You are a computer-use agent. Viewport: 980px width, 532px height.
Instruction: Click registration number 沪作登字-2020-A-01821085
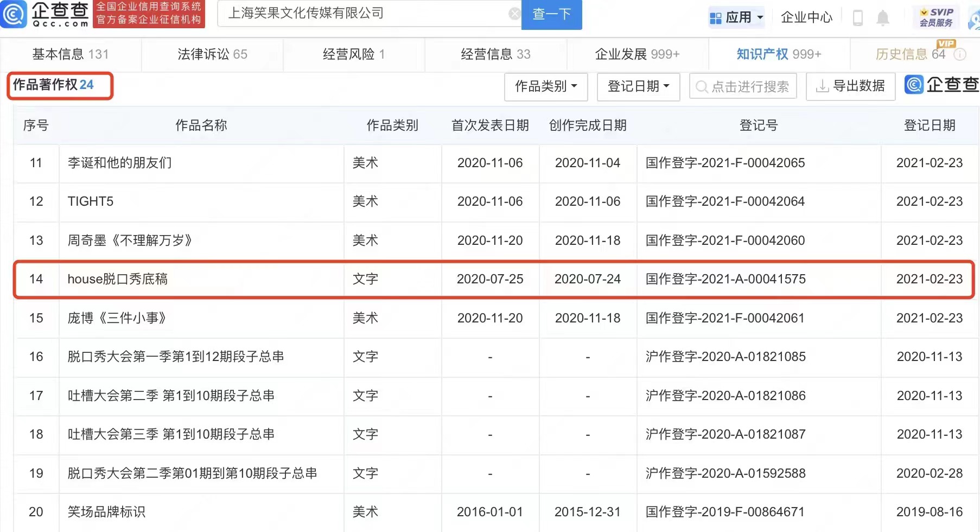point(726,357)
